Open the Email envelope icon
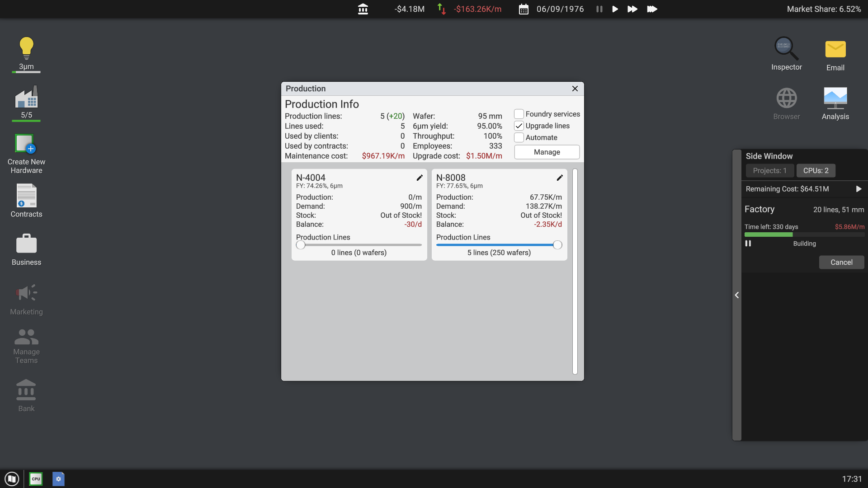868x488 pixels. [835, 49]
